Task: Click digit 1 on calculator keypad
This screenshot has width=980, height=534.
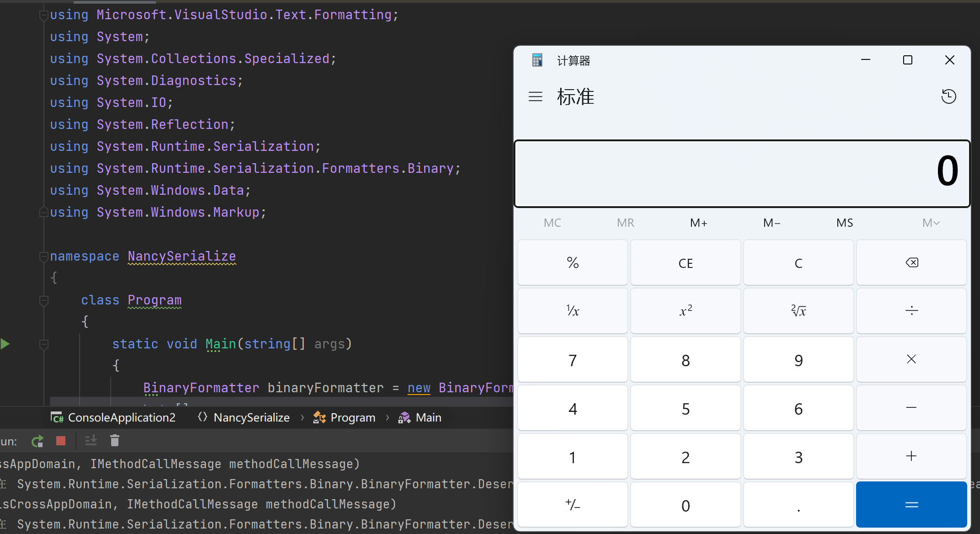Action: (x=573, y=456)
